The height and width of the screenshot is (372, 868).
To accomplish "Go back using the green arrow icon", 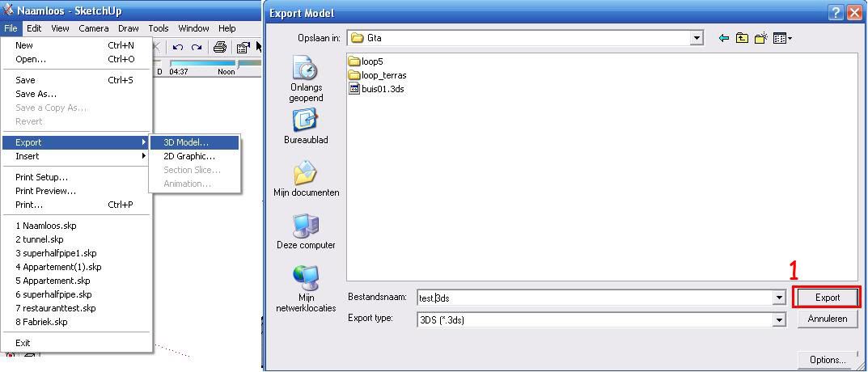I will point(723,38).
